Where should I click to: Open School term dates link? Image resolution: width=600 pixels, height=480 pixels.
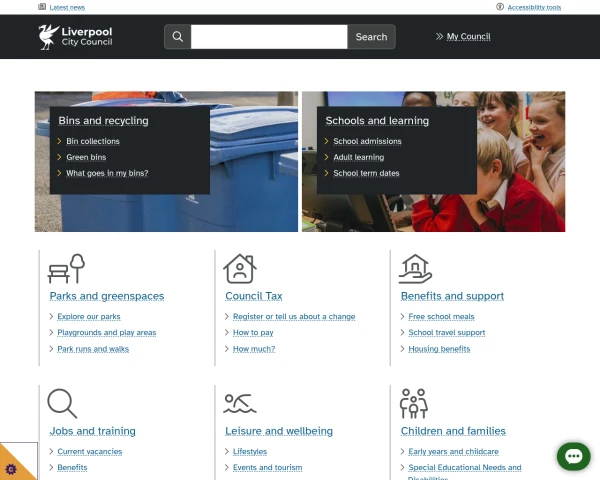tap(366, 173)
